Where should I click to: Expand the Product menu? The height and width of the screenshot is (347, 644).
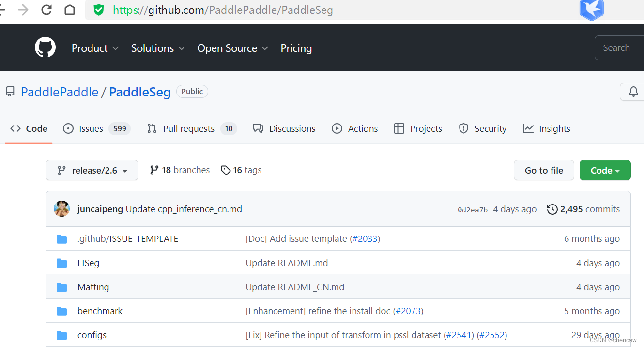(95, 48)
